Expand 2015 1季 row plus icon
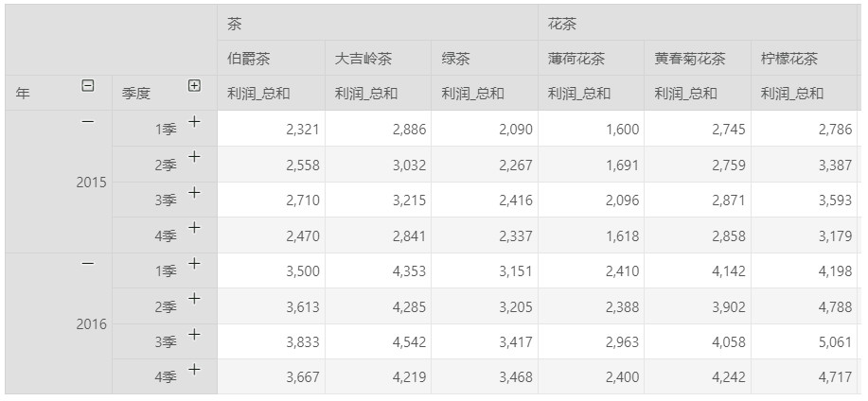This screenshot has width=868, height=401. [x=194, y=122]
